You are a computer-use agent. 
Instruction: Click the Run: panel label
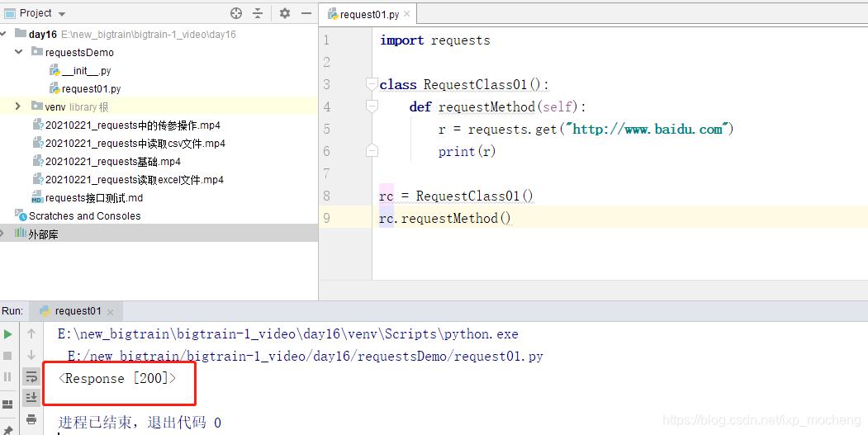click(x=12, y=311)
